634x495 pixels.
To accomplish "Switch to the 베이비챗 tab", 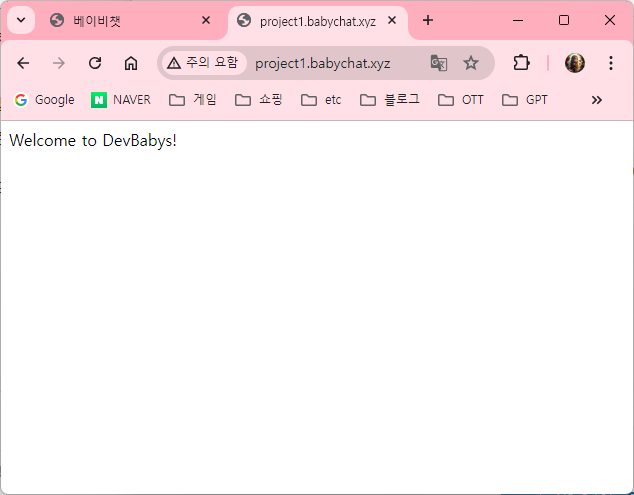I will tap(130, 21).
